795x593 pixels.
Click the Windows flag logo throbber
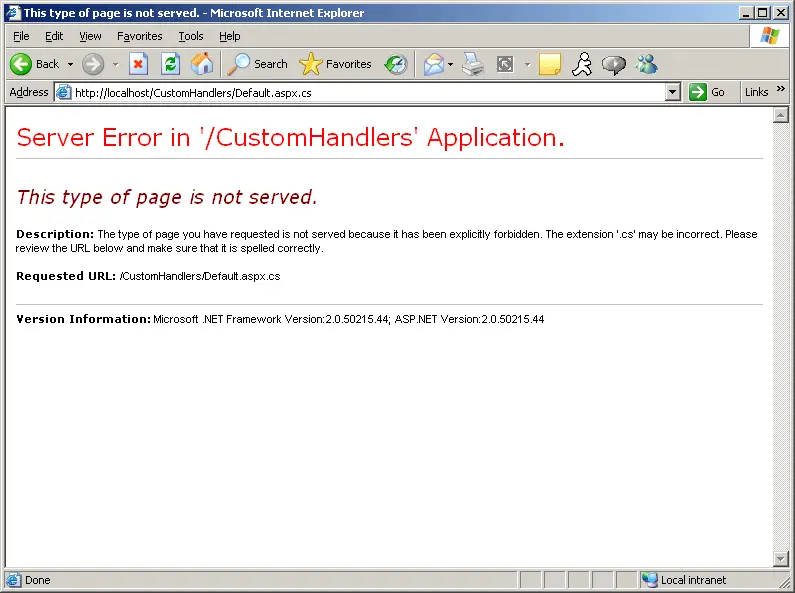tap(770, 36)
